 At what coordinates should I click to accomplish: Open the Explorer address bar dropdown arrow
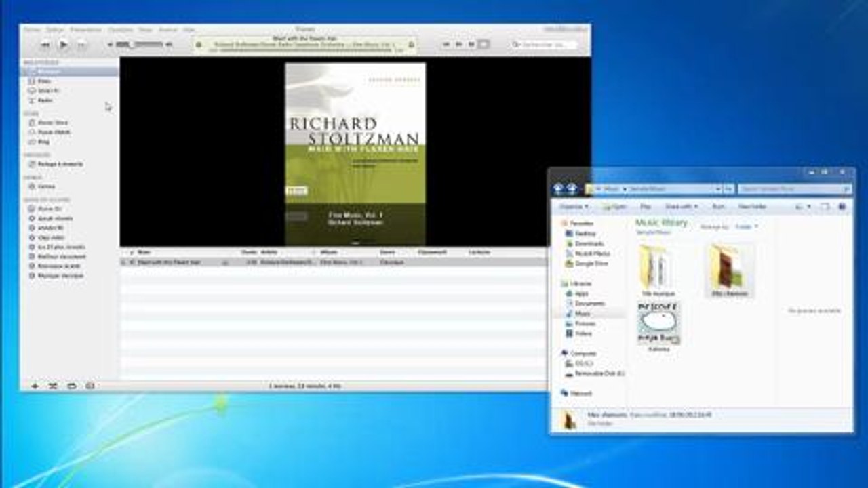[718, 189]
